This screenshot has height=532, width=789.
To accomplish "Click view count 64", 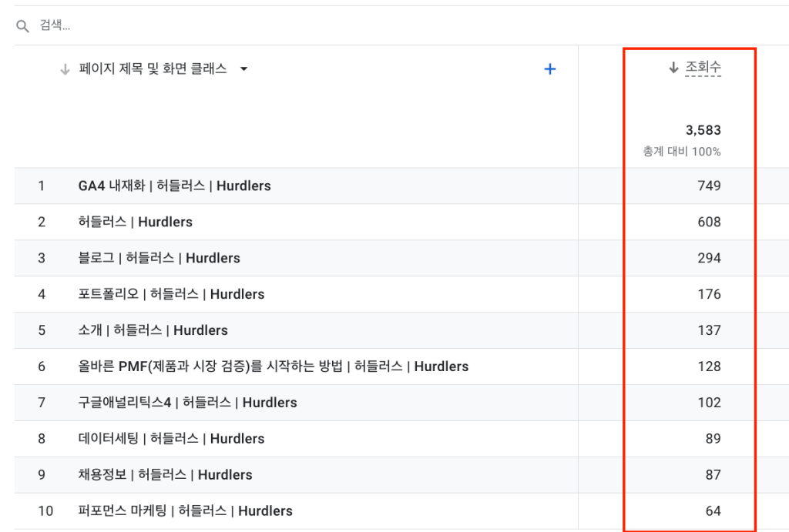I will pyautogui.click(x=713, y=511).
